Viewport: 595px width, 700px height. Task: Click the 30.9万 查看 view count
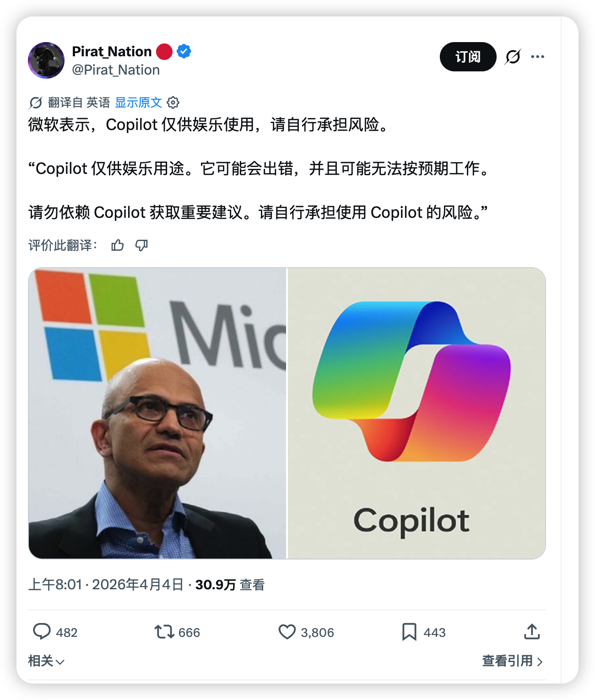(230, 585)
